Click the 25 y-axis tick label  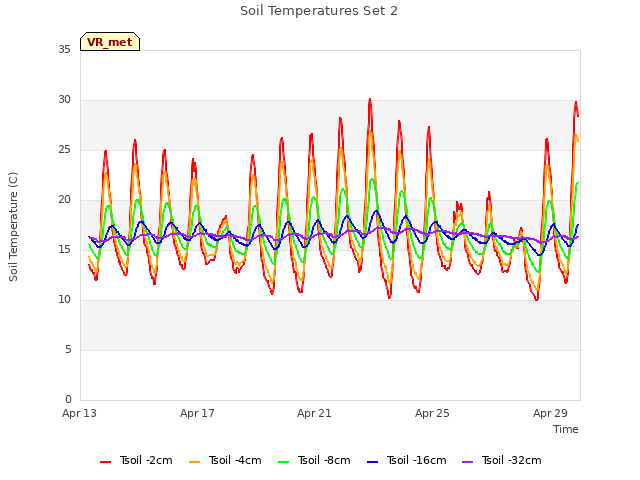click(64, 150)
